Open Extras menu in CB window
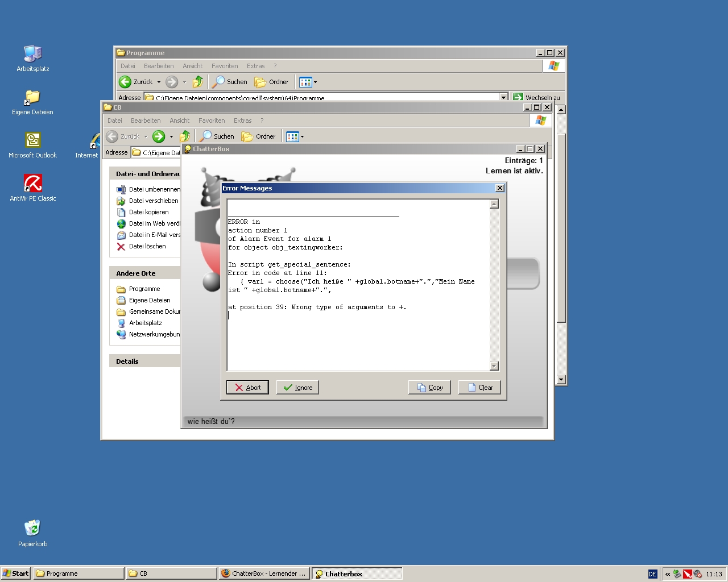The width and height of the screenshot is (728, 582). coord(242,120)
